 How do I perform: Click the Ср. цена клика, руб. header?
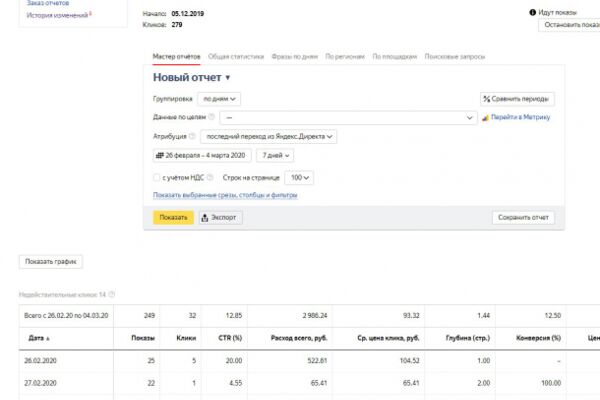[x=388, y=338]
